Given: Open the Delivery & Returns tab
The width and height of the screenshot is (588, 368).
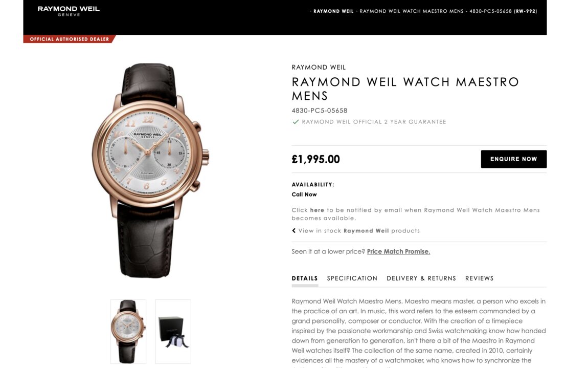Looking at the screenshot, I should pos(421,278).
